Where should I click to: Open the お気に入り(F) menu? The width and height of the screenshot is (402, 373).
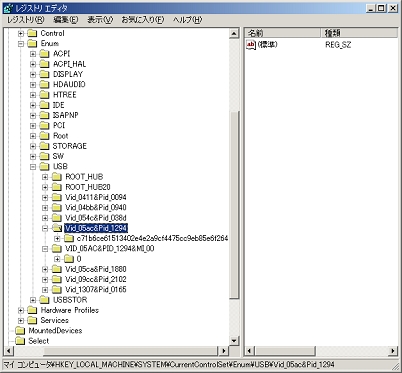[143, 20]
